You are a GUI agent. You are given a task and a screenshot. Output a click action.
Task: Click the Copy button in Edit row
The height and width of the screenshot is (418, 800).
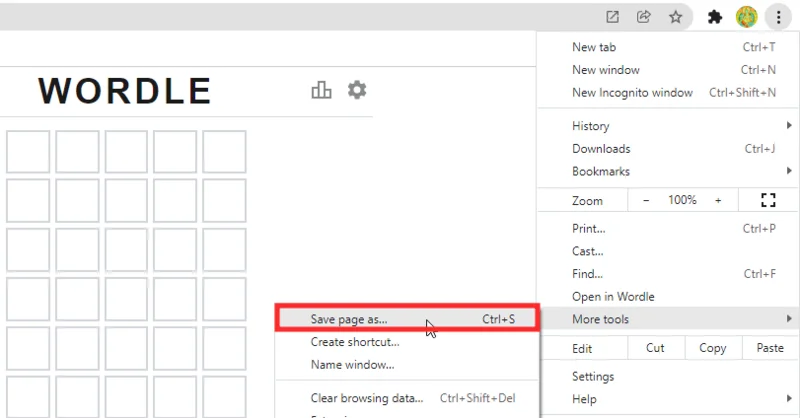(713, 348)
